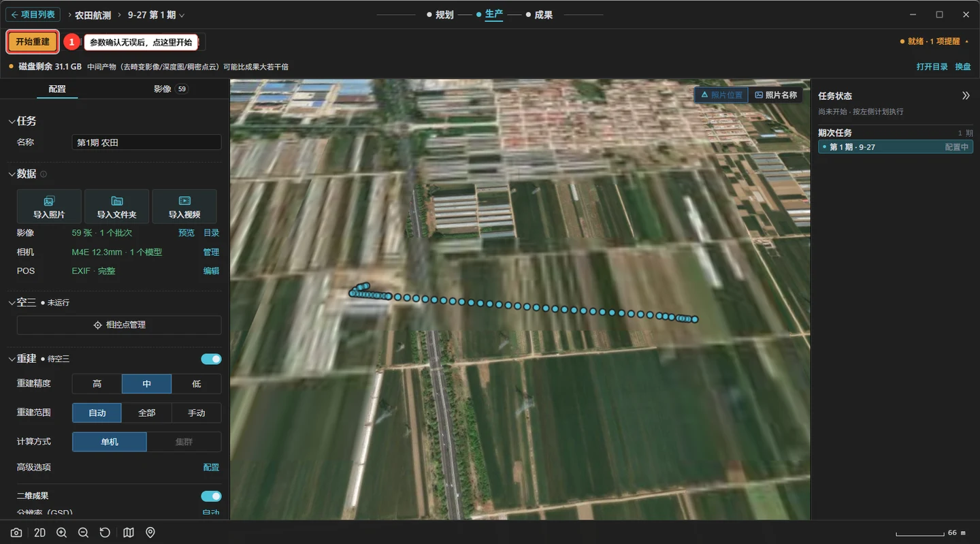Return via 项目列表 back button
The image size is (980, 544).
pos(33,14)
